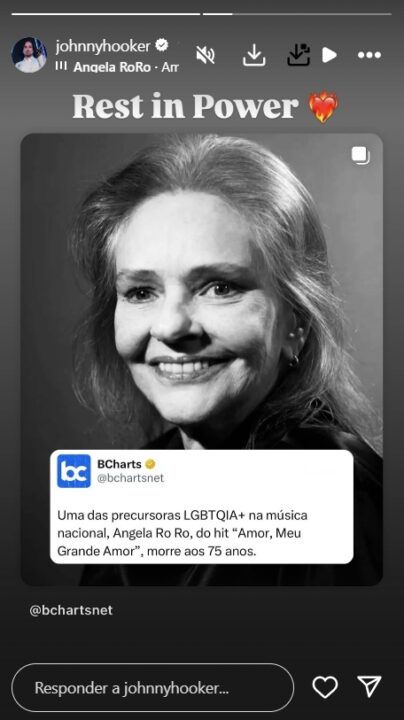Open the multi-image carousel icon on post
The width and height of the screenshot is (404, 720).
pyautogui.click(x=361, y=155)
